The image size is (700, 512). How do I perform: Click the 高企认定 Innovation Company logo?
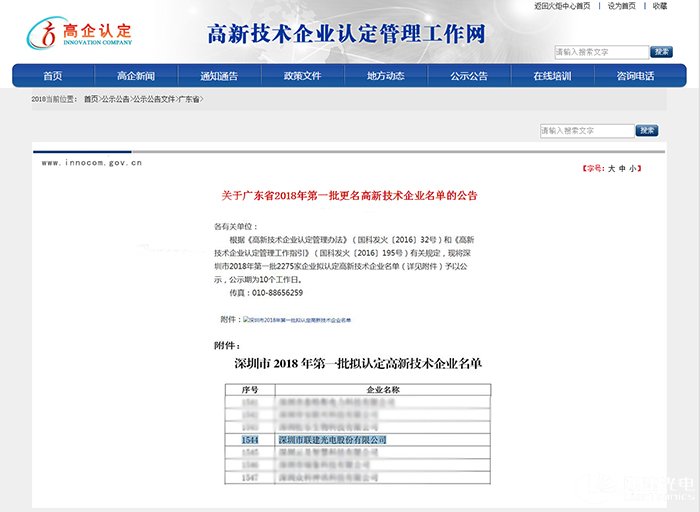pos(79,35)
